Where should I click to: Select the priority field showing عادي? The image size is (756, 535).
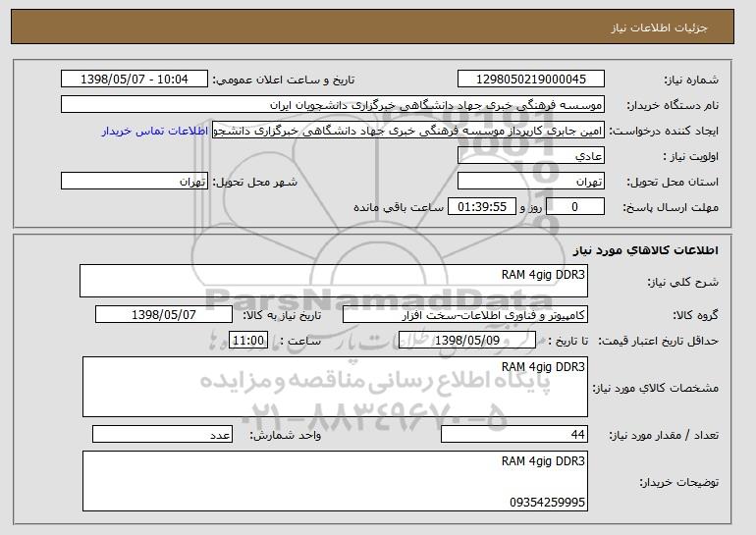[531, 156]
